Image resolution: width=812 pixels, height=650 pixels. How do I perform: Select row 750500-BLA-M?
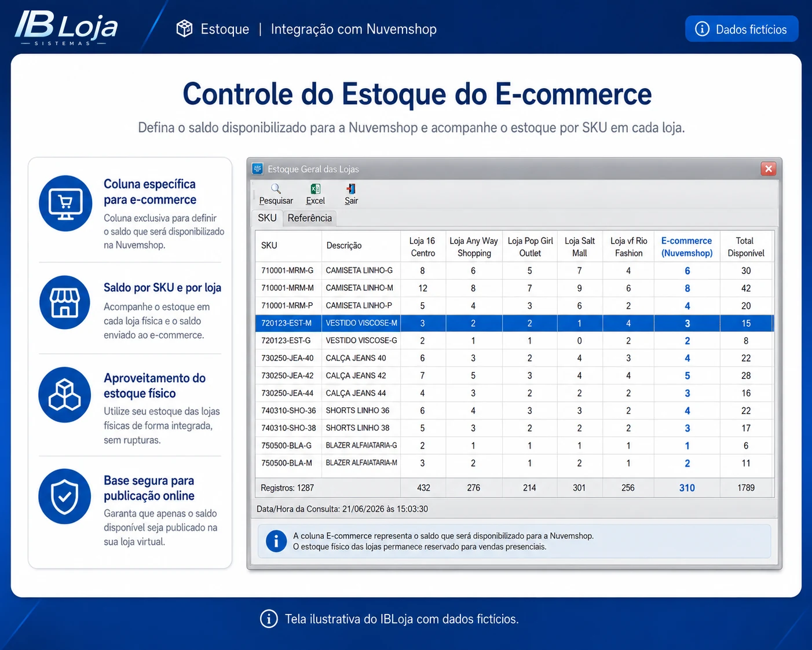point(514,463)
